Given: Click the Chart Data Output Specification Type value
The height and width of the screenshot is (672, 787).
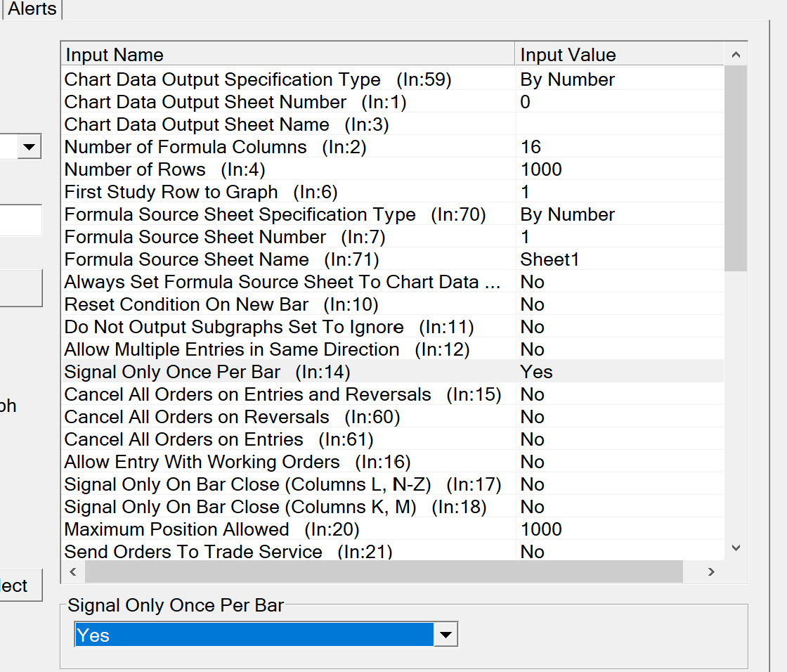Looking at the screenshot, I should point(568,79).
